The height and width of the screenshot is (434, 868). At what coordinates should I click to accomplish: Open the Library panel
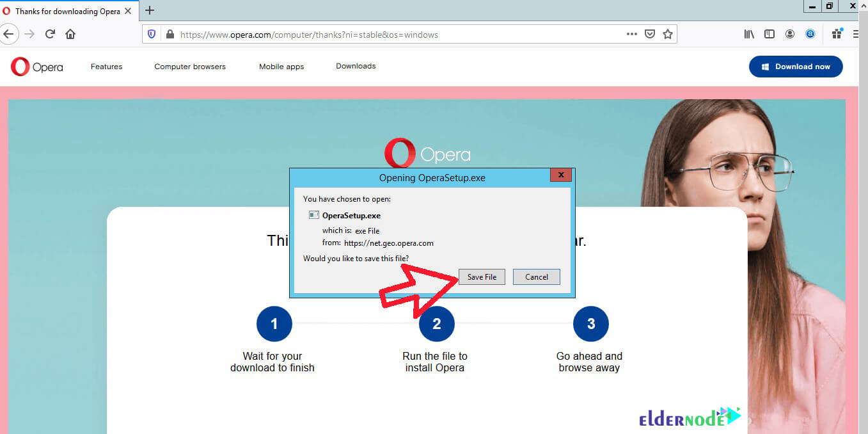[x=748, y=34]
